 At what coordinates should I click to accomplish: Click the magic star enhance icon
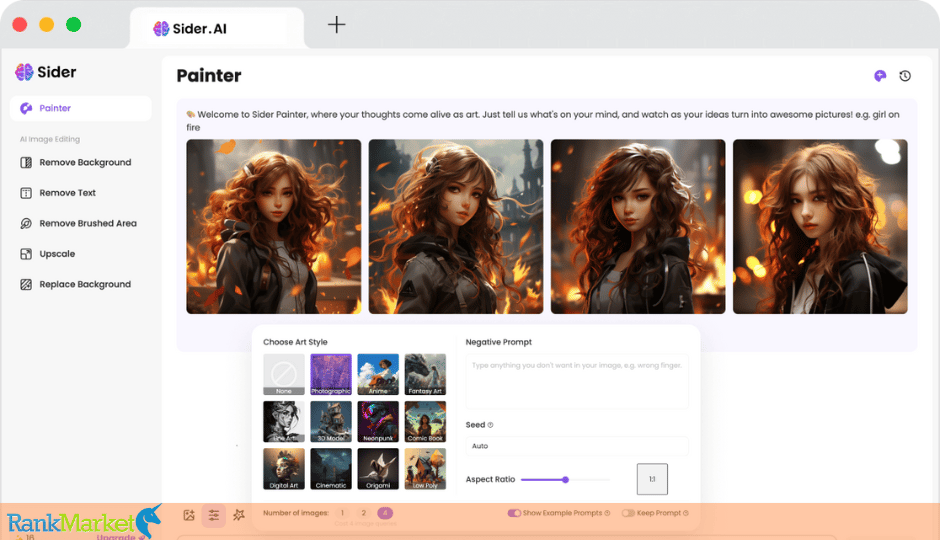(x=239, y=515)
